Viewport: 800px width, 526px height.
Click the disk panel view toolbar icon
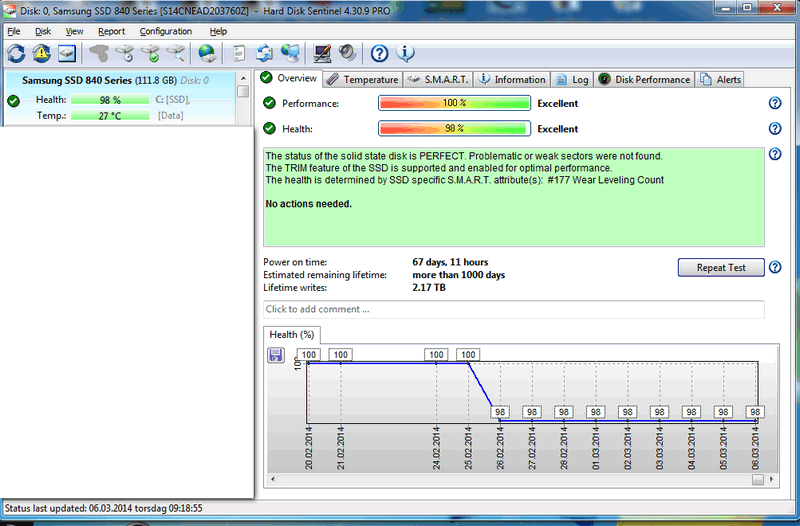(x=67, y=53)
